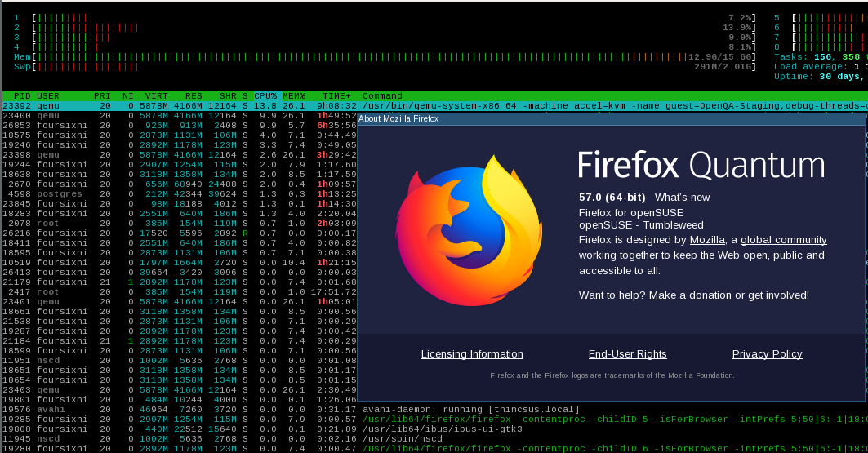Screen dimensions: 868x453
Task: Sort htop by RES column header
Action: (194, 96)
